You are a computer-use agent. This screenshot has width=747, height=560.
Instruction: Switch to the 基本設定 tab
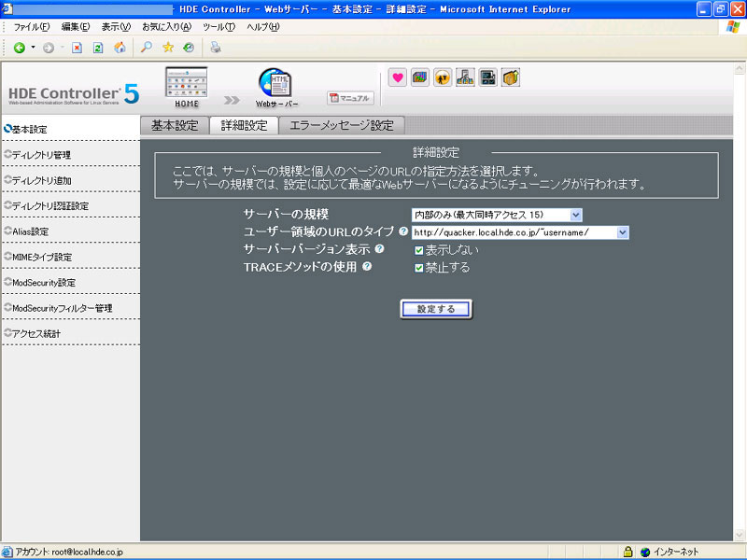click(x=175, y=126)
